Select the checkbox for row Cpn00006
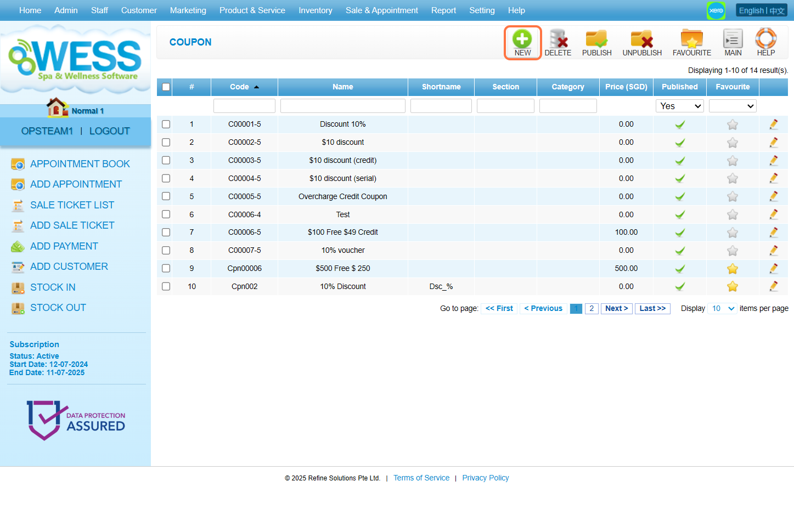The image size is (794, 532). 166,269
